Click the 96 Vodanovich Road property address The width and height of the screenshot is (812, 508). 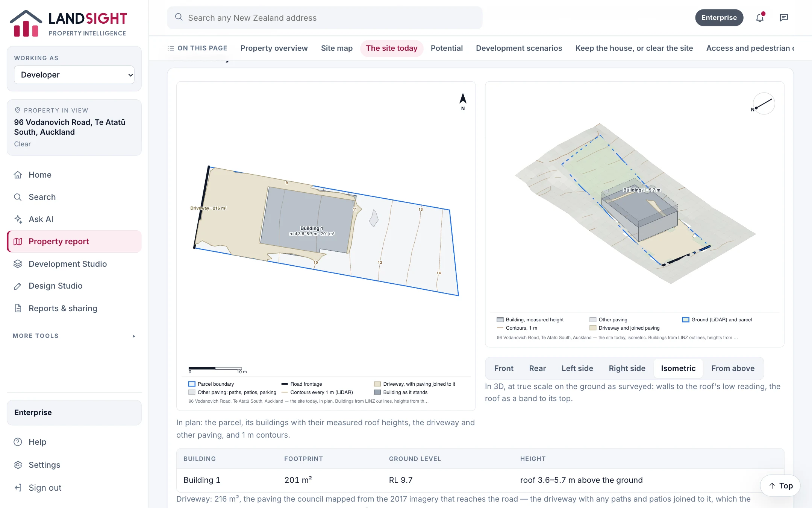pos(70,127)
